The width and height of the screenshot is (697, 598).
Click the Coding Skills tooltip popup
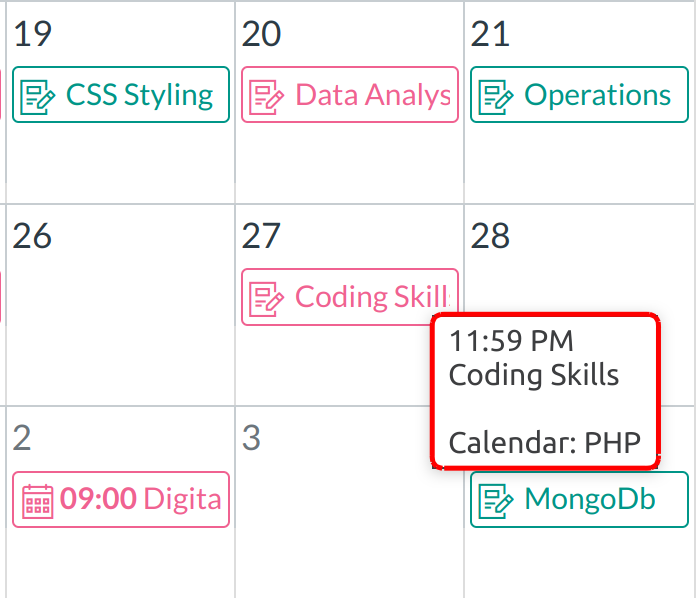[545, 391]
